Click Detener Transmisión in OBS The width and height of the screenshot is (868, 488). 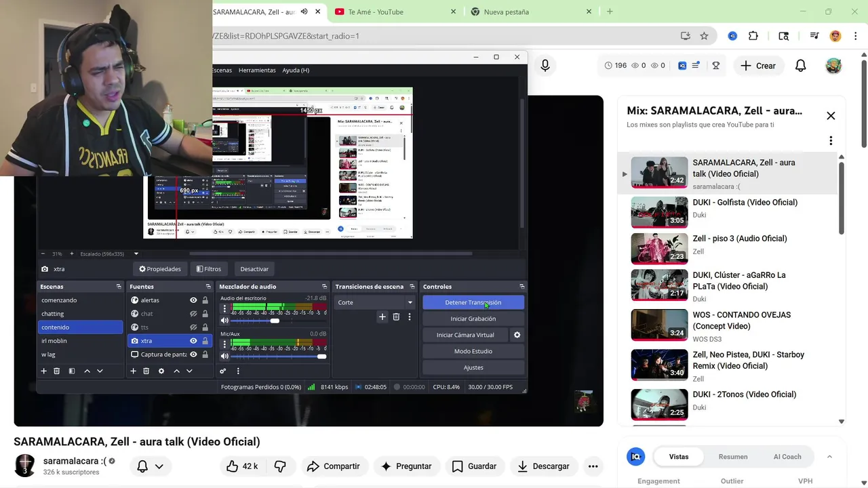473,302
